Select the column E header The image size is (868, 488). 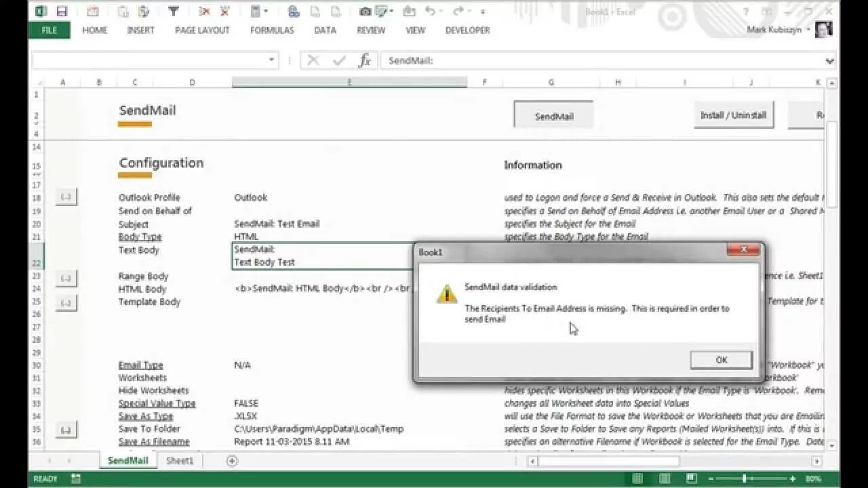click(x=349, y=82)
